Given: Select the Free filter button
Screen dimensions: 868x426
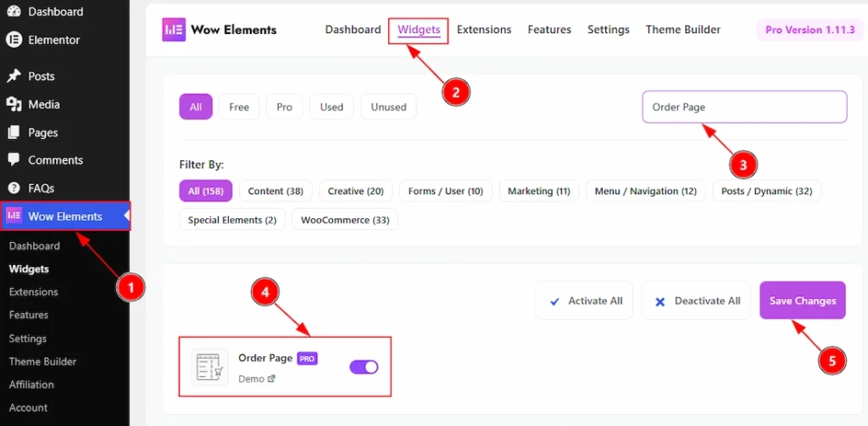Looking at the screenshot, I should [239, 107].
